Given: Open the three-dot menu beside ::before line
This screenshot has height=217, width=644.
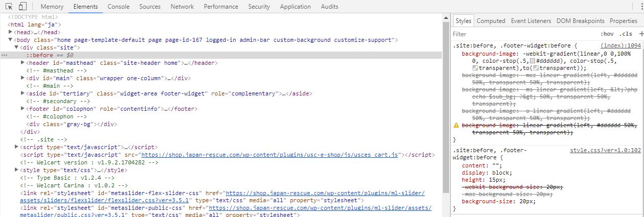Looking at the screenshot, I should 4,55.
